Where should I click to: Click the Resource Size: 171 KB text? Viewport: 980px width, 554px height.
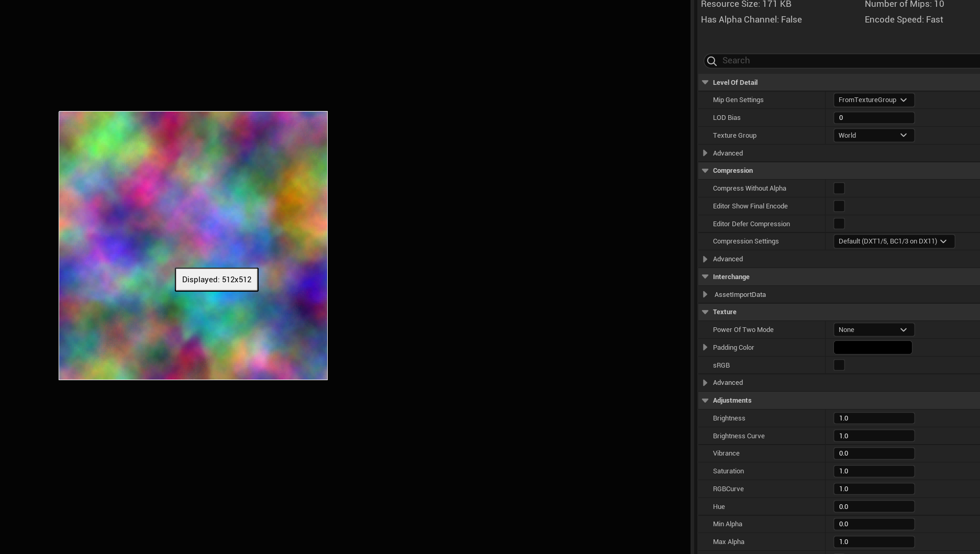746,4
